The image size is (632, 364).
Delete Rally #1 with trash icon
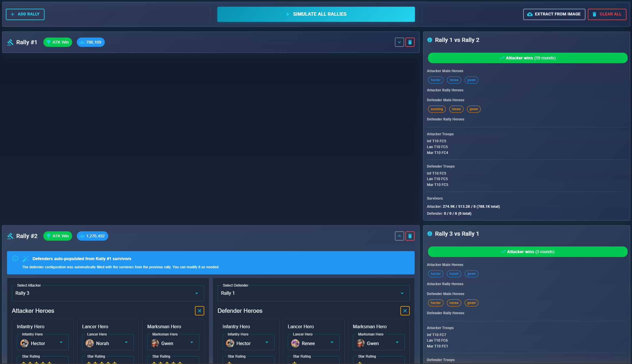click(410, 42)
